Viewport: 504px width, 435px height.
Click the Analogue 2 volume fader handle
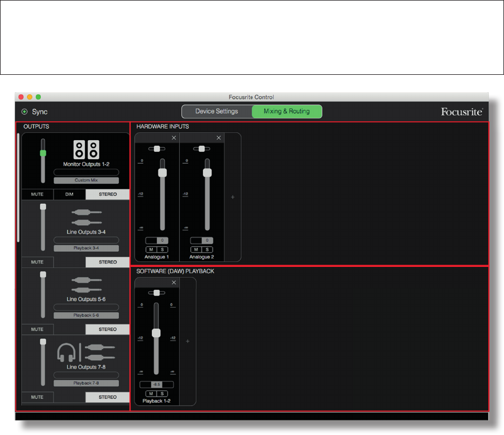coord(207,173)
